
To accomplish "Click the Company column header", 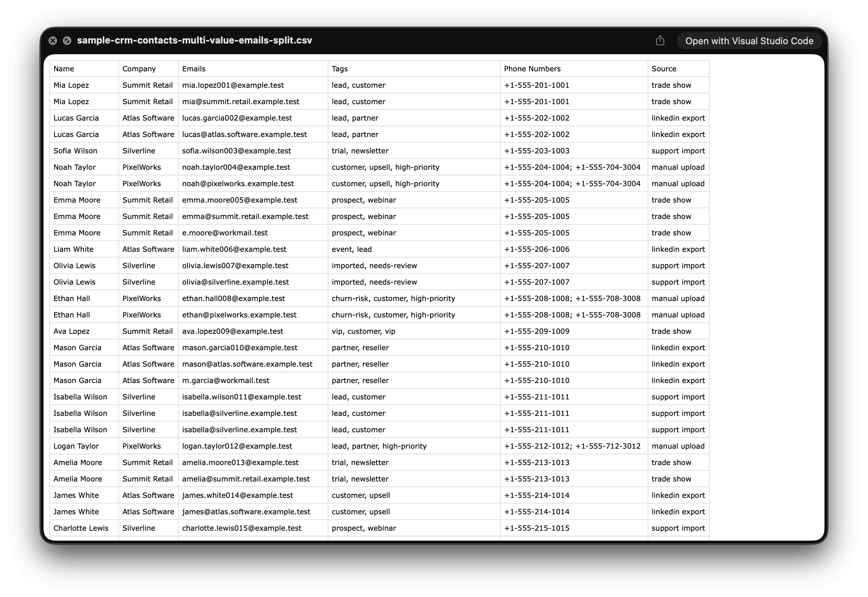I will [148, 69].
